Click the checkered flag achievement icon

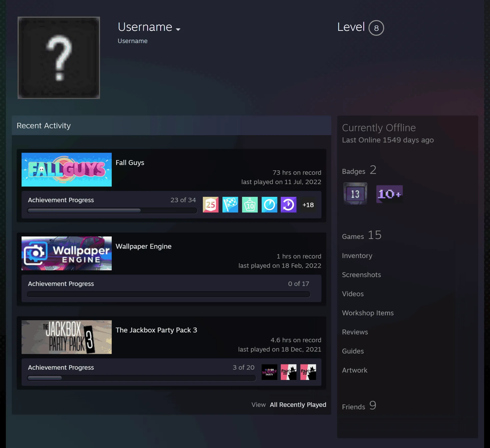pyautogui.click(x=230, y=204)
